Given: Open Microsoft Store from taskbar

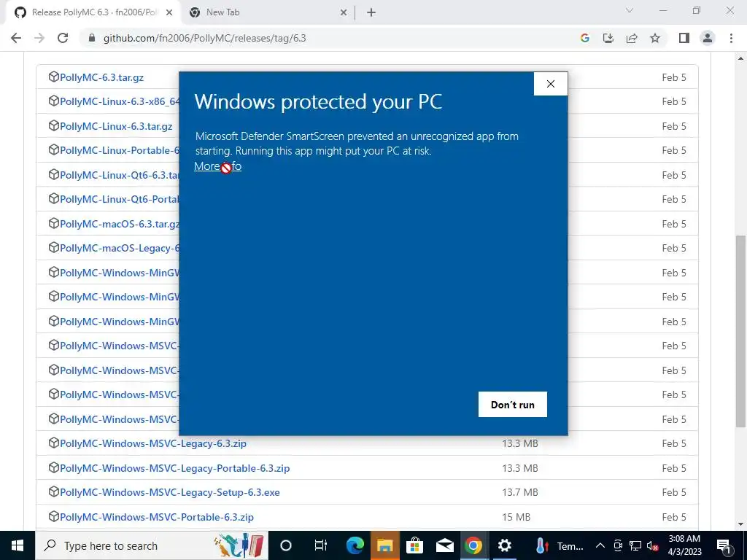Looking at the screenshot, I should pos(414,545).
